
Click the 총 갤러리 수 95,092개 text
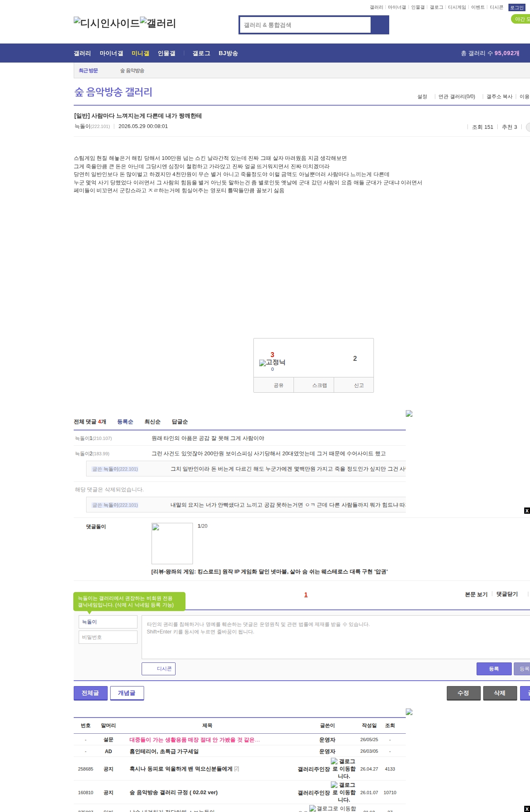(490, 53)
